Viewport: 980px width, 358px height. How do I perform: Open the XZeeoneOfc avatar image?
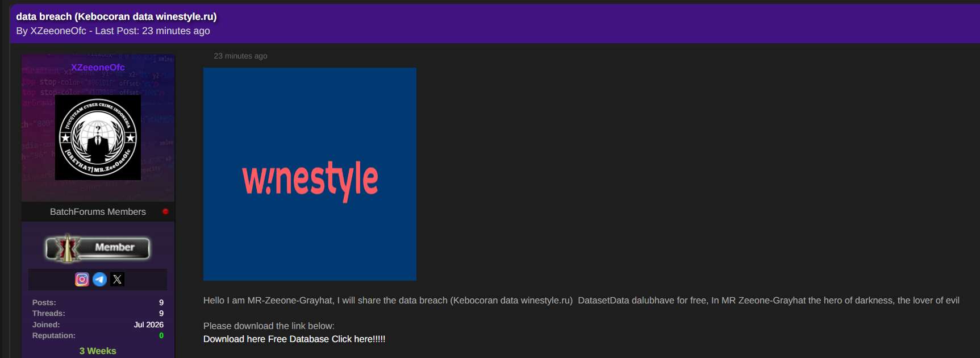click(x=98, y=138)
